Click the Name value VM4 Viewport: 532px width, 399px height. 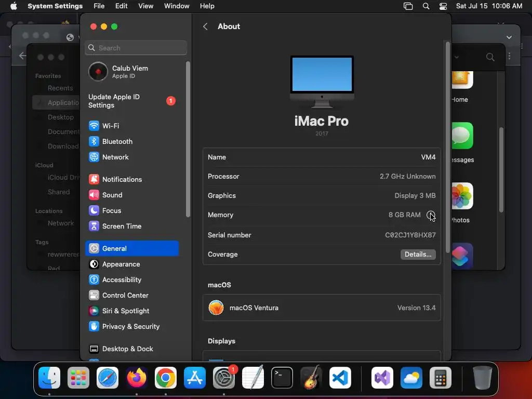(x=428, y=157)
